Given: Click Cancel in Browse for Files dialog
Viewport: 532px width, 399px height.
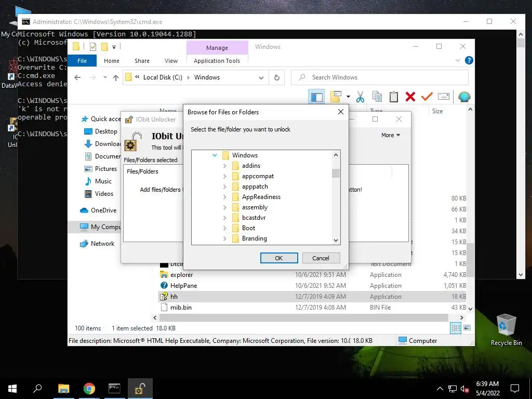Looking at the screenshot, I should click(321, 258).
